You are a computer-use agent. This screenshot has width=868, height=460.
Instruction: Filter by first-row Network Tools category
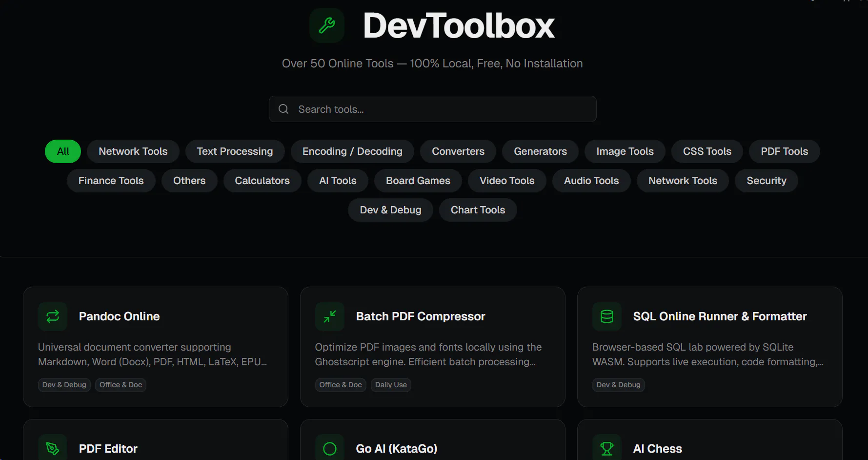pos(133,151)
